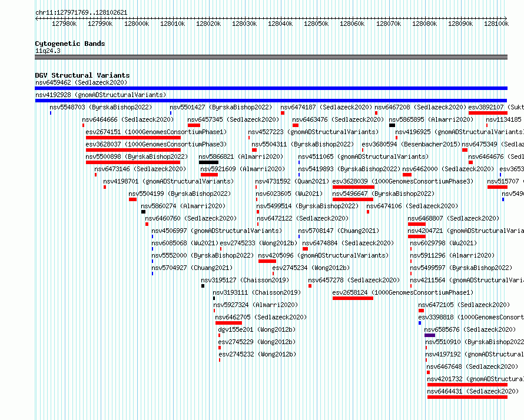Click the nsv6464666 (Sedlazeck2020) label
The width and height of the screenshot is (524, 420).
tap(128, 119)
